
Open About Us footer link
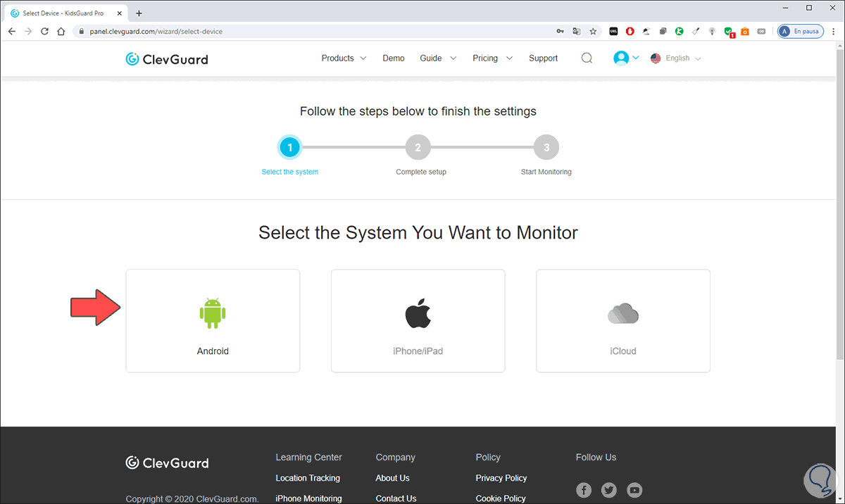[392, 478]
